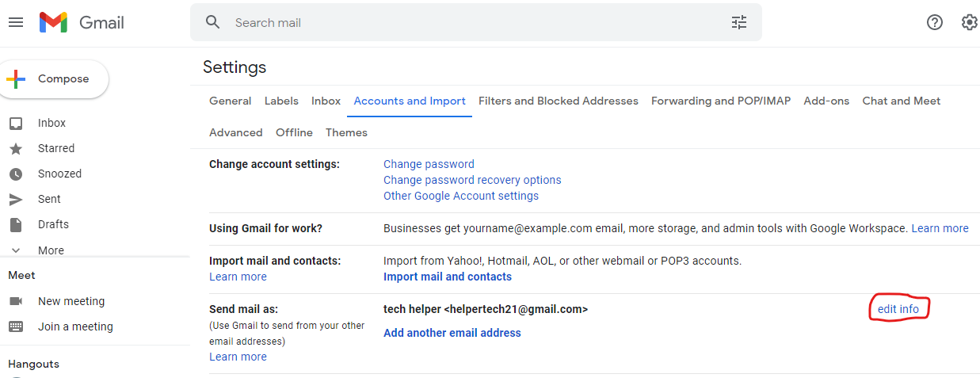
Task: Open the Chat and Meet tab
Action: 902,101
